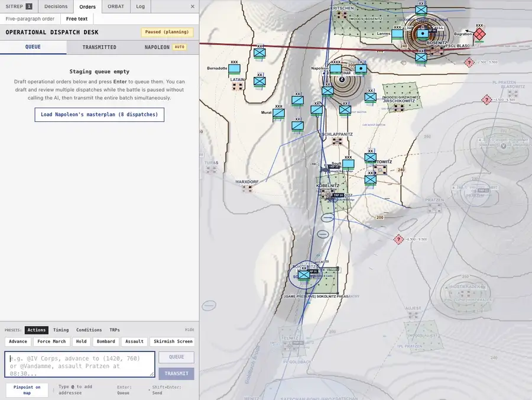Open the SITREP tab
This screenshot has height=400, width=532.
pos(19,7)
